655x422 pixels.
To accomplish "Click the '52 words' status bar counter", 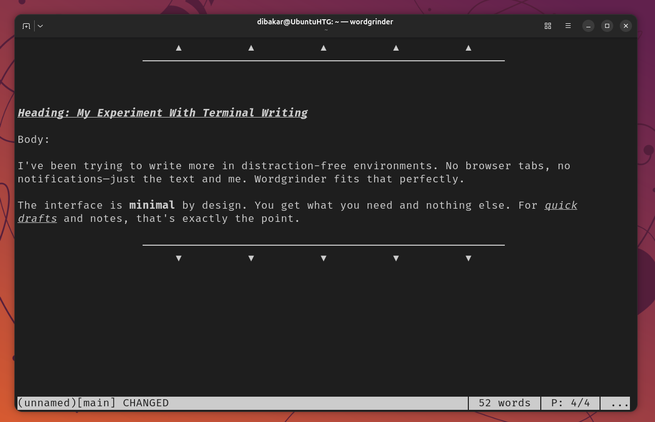I will click(x=504, y=403).
